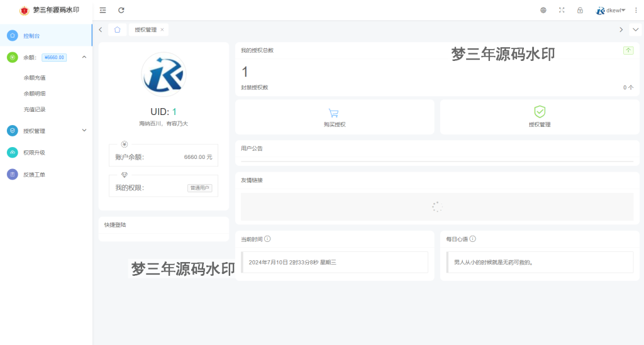Toggle the sidebar collapse menu icon
This screenshot has width=644, height=345.
(x=103, y=10)
